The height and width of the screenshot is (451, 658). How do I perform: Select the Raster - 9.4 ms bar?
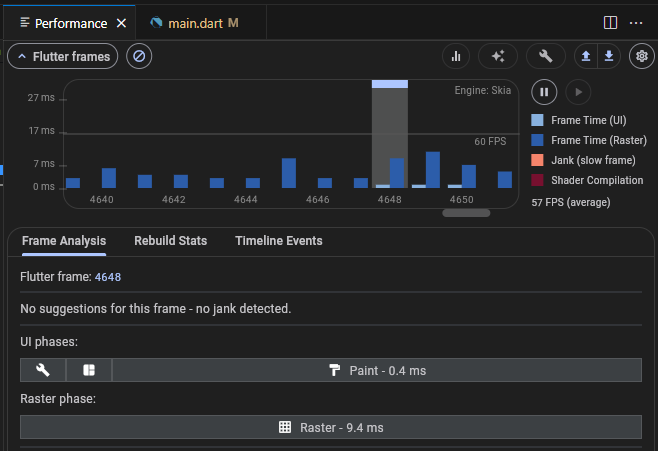pos(331,427)
